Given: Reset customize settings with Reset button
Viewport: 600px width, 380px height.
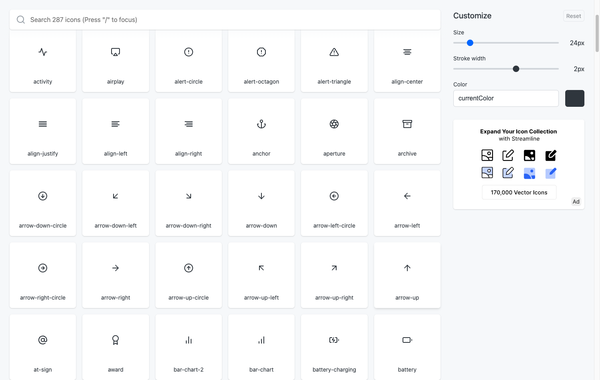Looking at the screenshot, I should (x=573, y=16).
